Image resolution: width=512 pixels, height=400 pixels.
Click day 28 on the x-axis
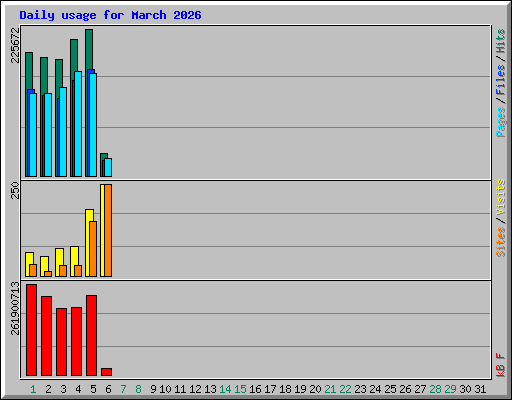click(x=435, y=389)
